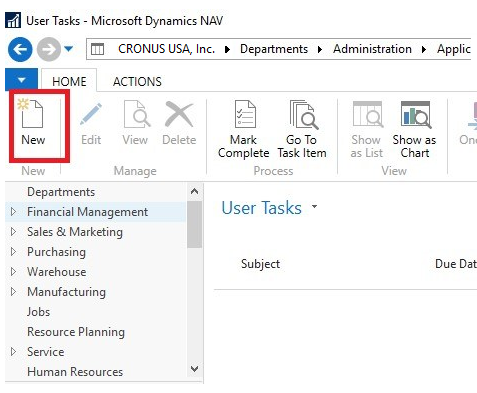Select Jobs in navigation pane
Viewport: 477px width, 393px height.
click(38, 312)
